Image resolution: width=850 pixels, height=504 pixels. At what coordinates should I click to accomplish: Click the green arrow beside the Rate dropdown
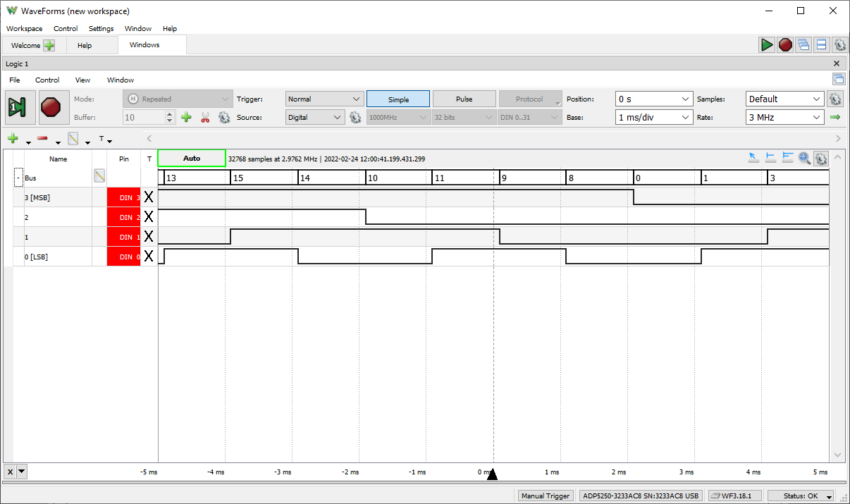[835, 118]
